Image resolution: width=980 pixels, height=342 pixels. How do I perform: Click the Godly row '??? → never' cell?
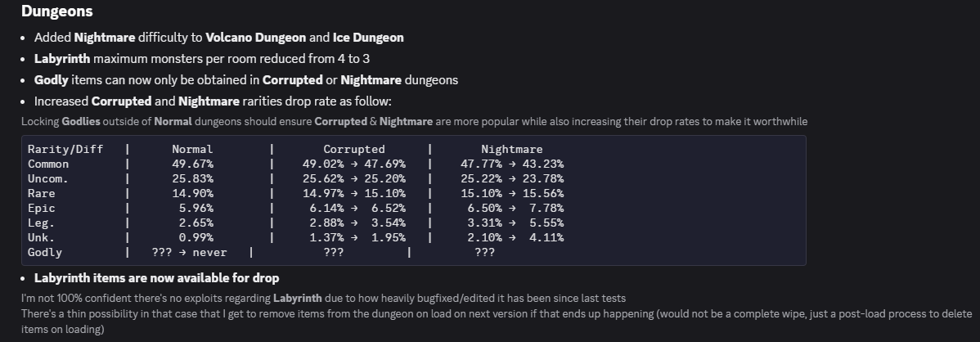pos(190,252)
